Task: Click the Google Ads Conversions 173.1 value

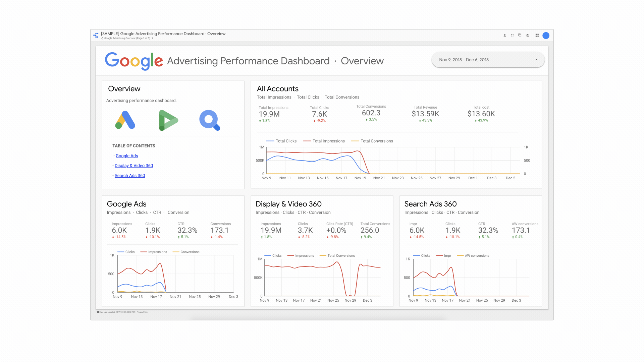Action: pyautogui.click(x=219, y=231)
